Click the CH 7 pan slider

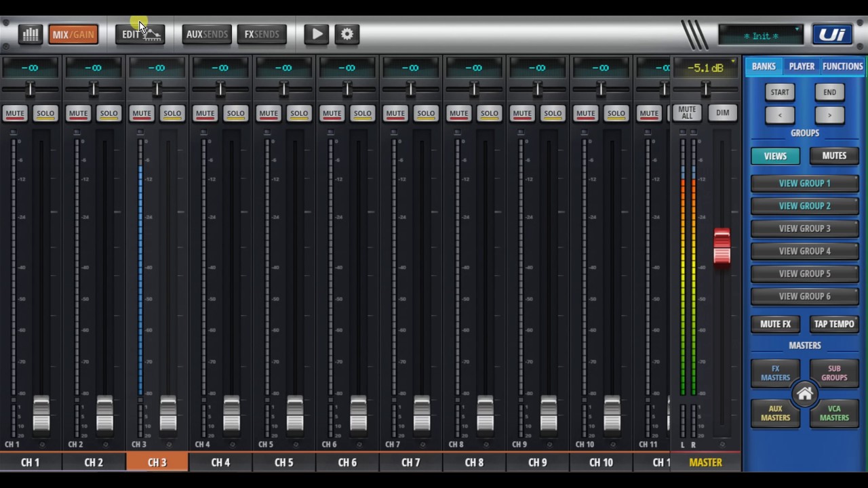pos(410,89)
